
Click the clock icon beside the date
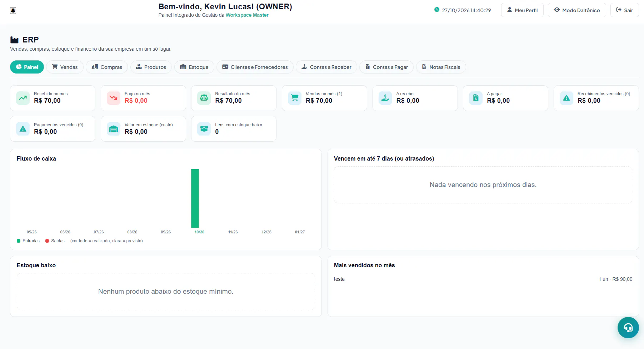point(436,10)
